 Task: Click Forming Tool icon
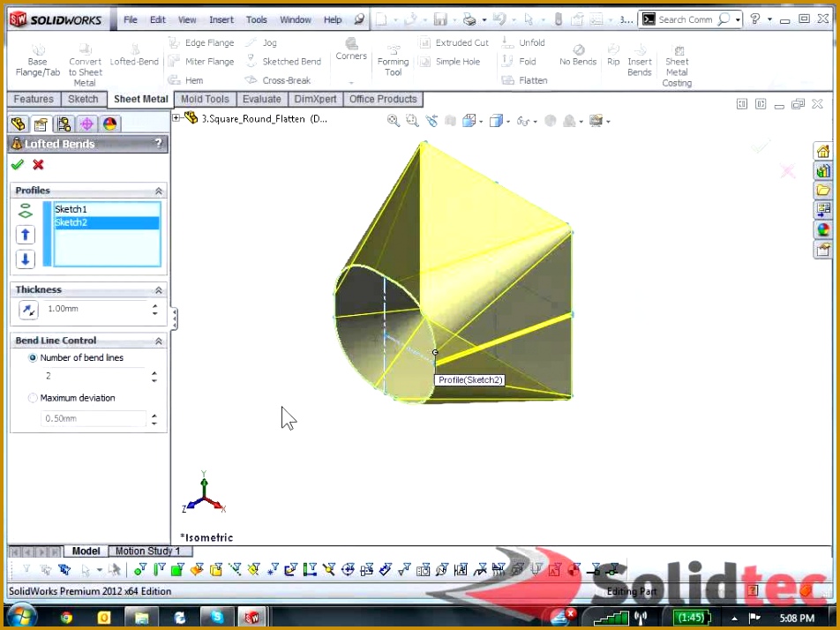coord(393,61)
